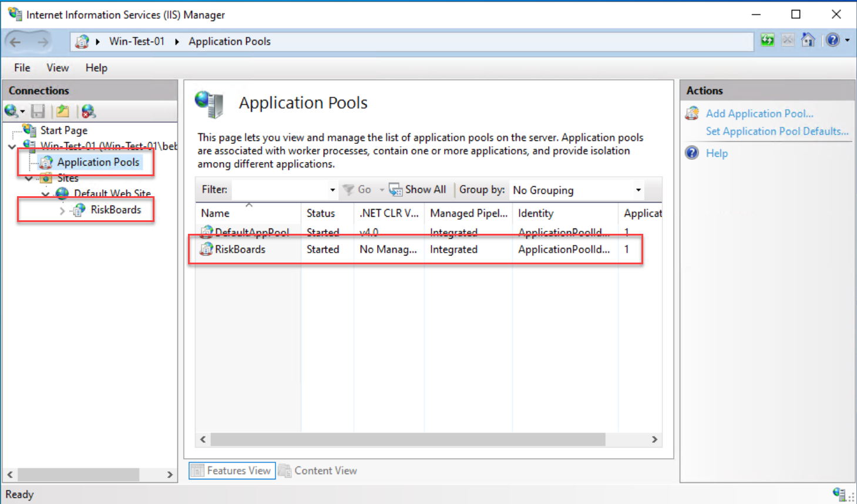Open the View menu
Image resolution: width=857 pixels, height=504 pixels.
pos(58,68)
